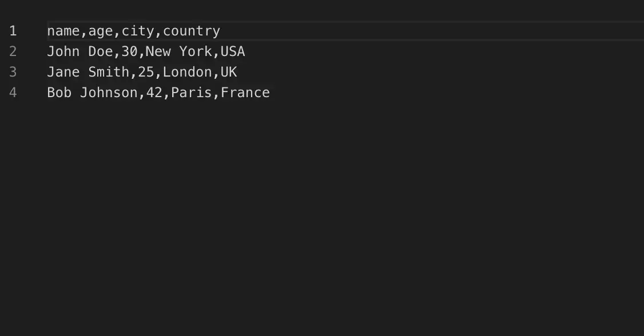Click the "France" country value
The image size is (644, 336).
click(245, 93)
